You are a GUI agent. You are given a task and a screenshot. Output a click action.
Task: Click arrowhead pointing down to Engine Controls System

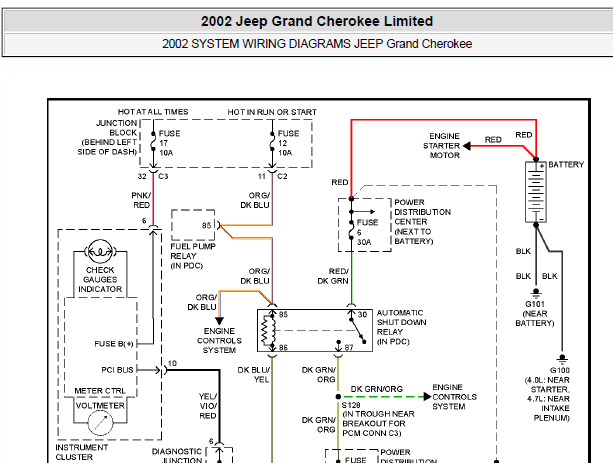(x=219, y=321)
